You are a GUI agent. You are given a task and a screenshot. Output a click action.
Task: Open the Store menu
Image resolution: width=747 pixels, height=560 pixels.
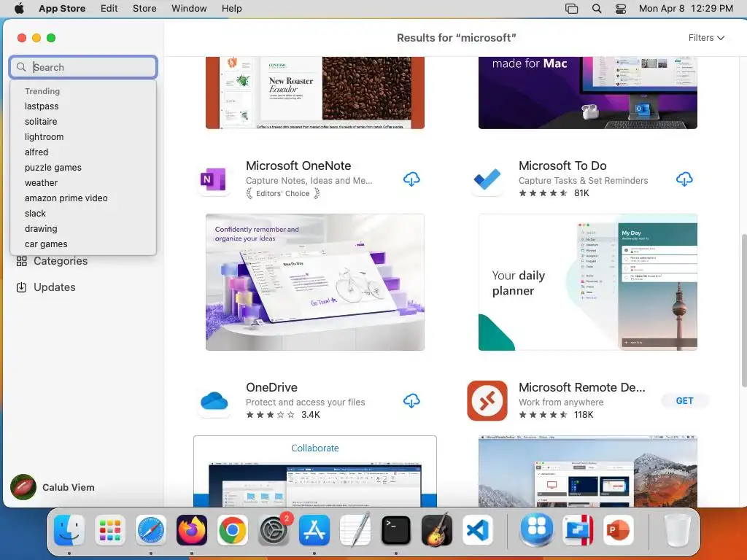click(x=144, y=9)
